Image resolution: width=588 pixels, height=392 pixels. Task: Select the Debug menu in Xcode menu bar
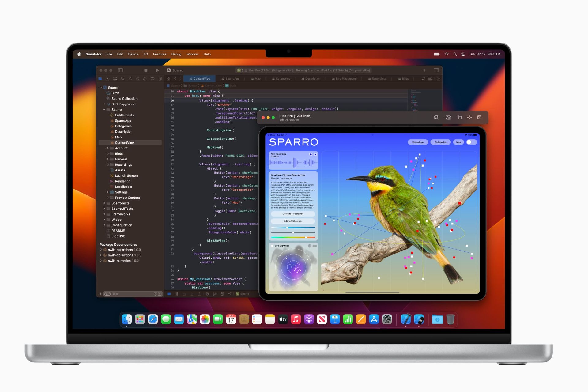[175, 54]
